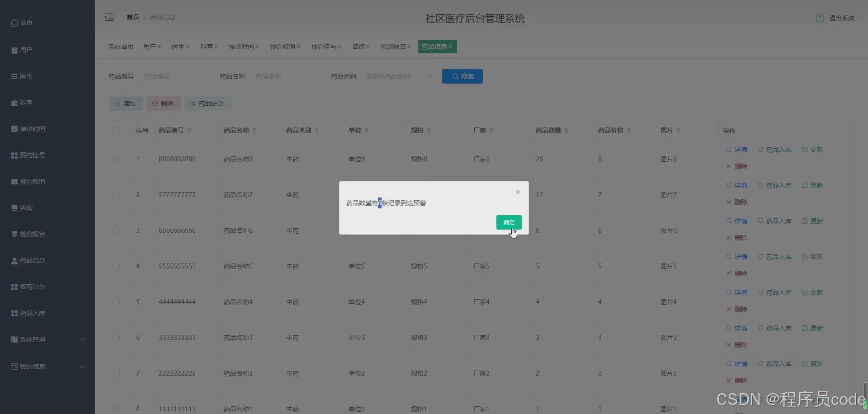Open 取药订单 from the sidebar
868x414 pixels.
point(32,287)
